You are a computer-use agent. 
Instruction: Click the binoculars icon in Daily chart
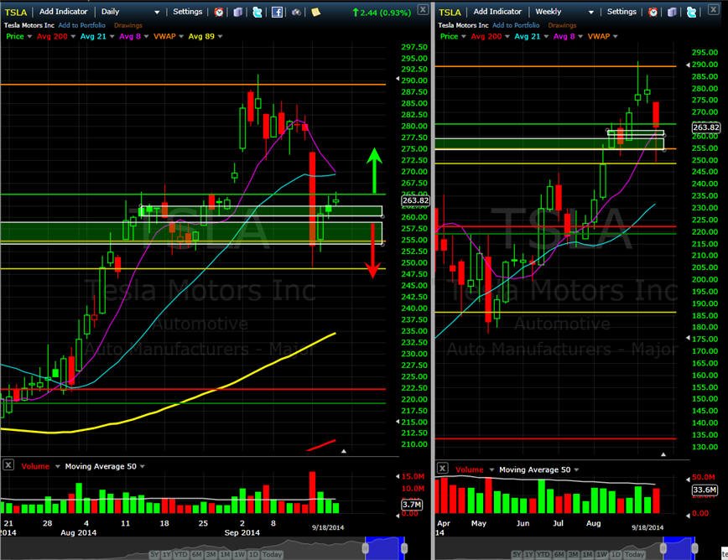pos(296,12)
